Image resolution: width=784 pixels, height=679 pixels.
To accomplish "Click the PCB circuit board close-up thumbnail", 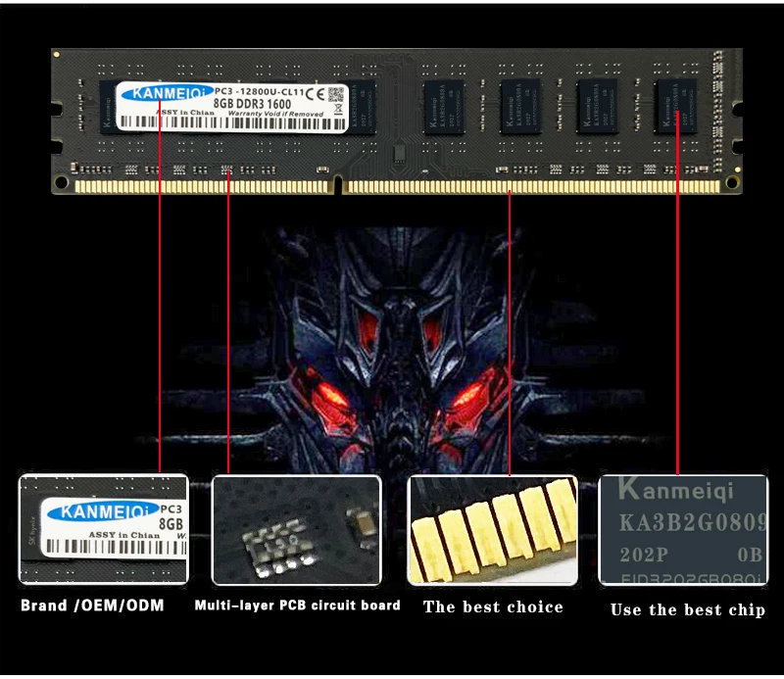I will pos(297,530).
